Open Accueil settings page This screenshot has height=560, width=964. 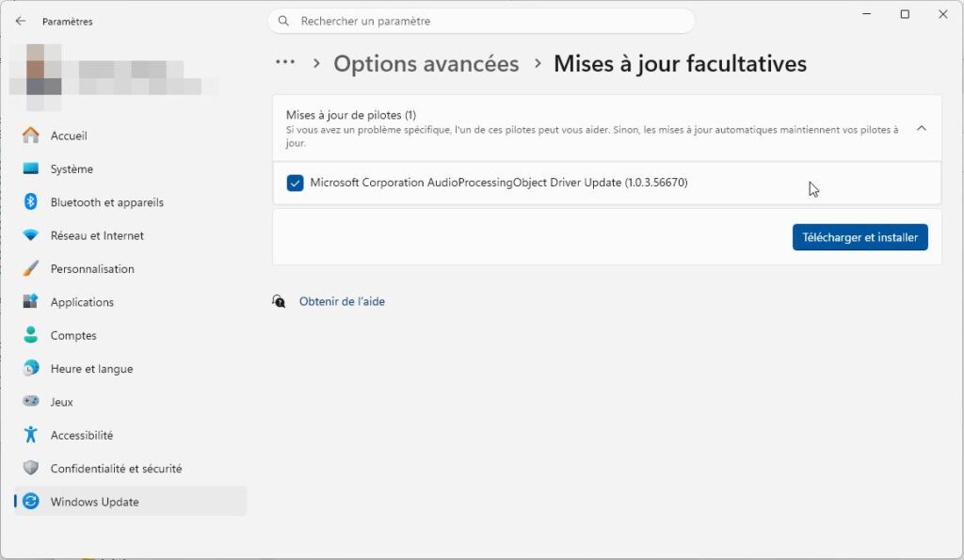(130, 136)
